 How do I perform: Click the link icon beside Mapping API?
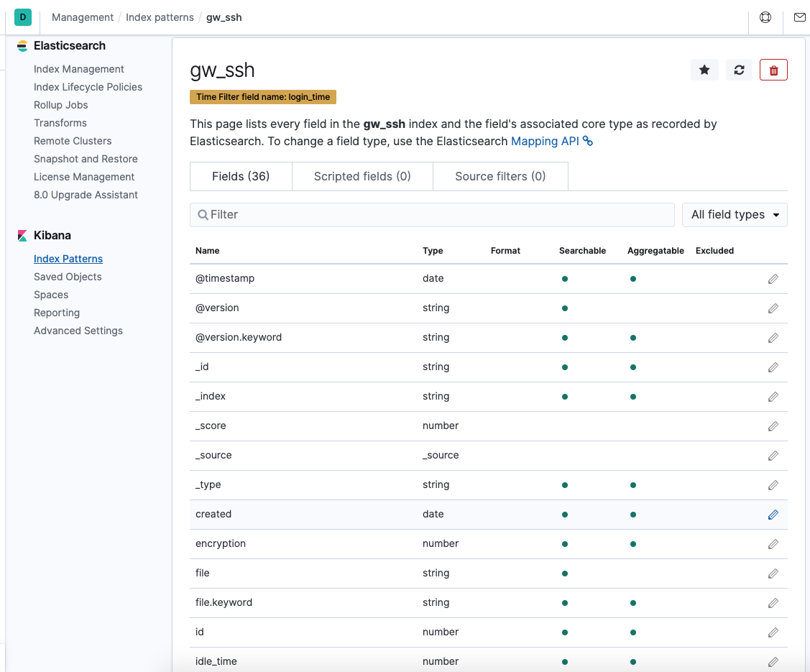[x=588, y=141]
